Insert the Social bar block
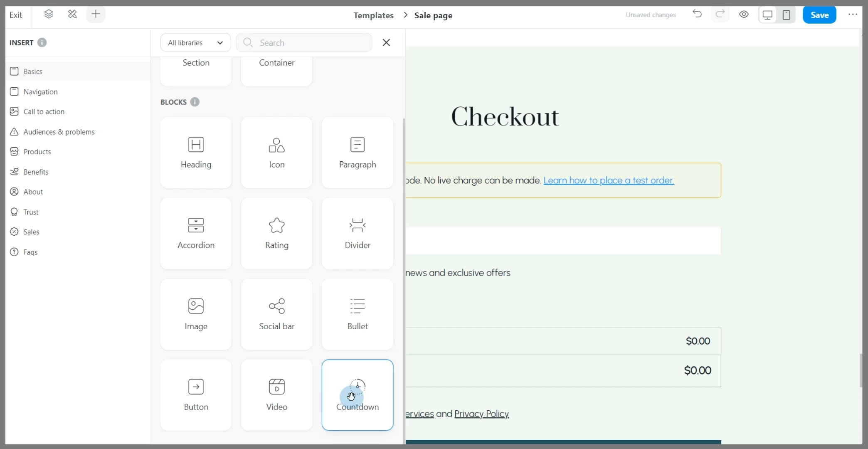Screen dimensions: 868x449 coord(276,314)
